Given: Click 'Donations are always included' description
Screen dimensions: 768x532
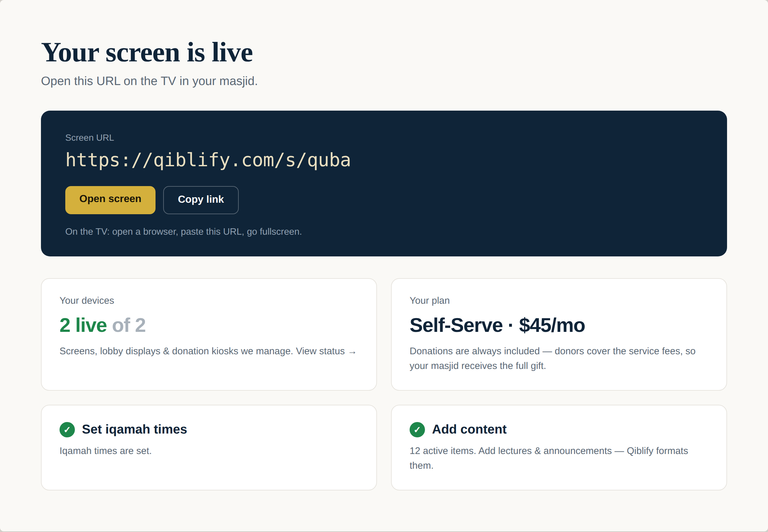Looking at the screenshot, I should pyautogui.click(x=552, y=358).
